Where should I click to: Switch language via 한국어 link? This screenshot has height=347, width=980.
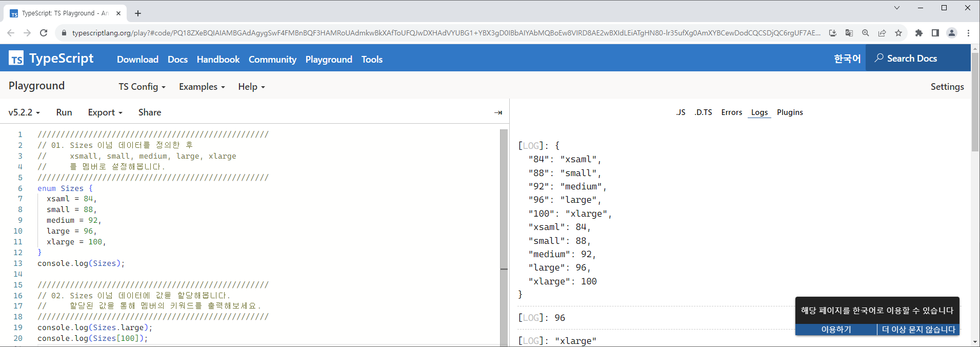(x=847, y=59)
